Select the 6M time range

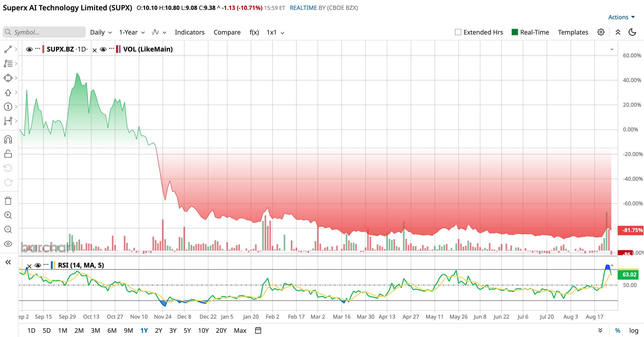click(112, 331)
